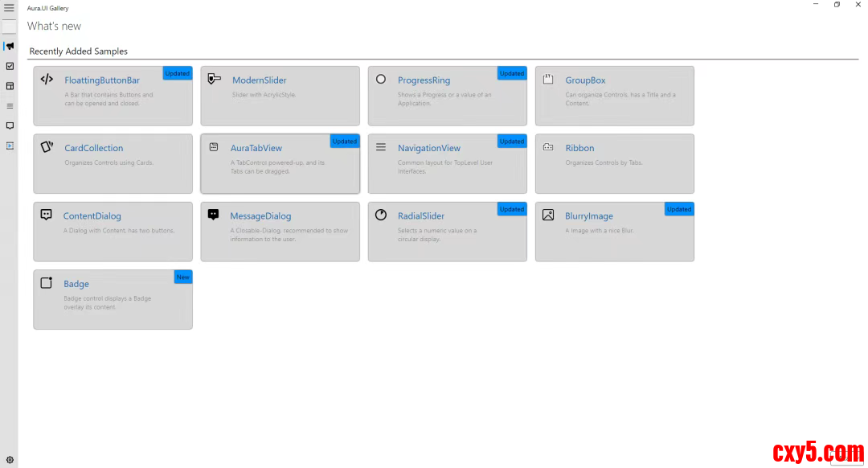Click the Updated tag on AuraTabView

[344, 142]
